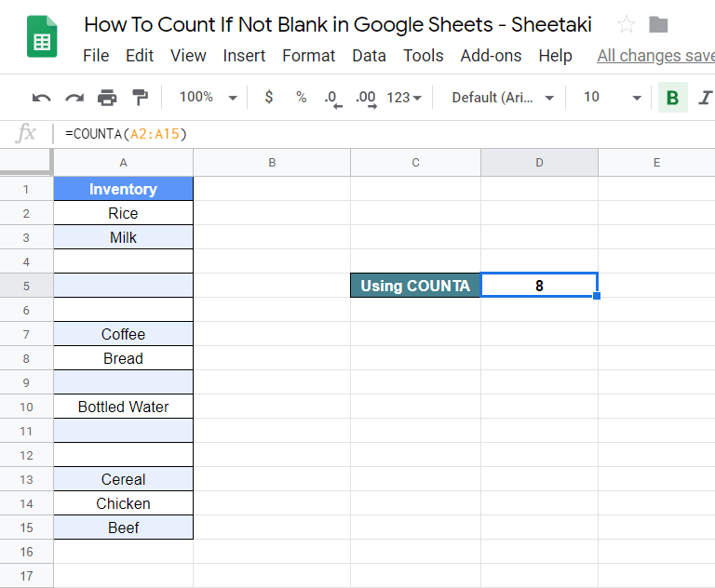The image size is (715, 588).
Task: Select row 16 header
Action: click(x=26, y=552)
